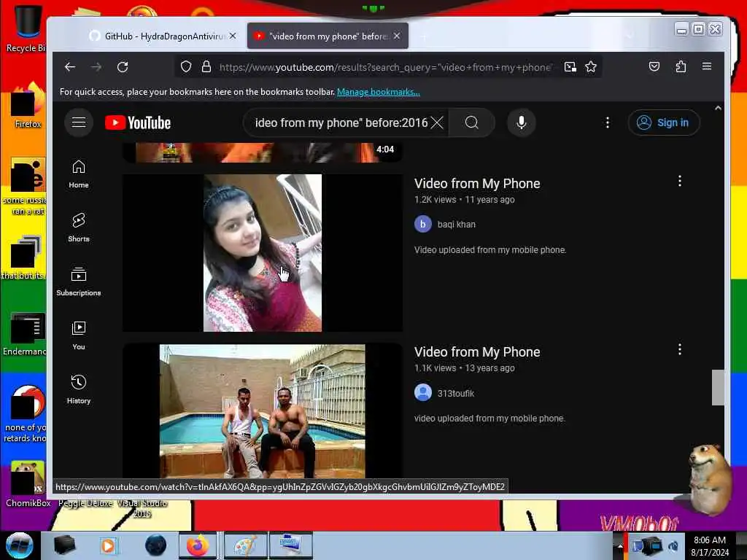747x560 pixels.
Task: Open the YouTube settings three-dot menu
Action: pyautogui.click(x=608, y=122)
